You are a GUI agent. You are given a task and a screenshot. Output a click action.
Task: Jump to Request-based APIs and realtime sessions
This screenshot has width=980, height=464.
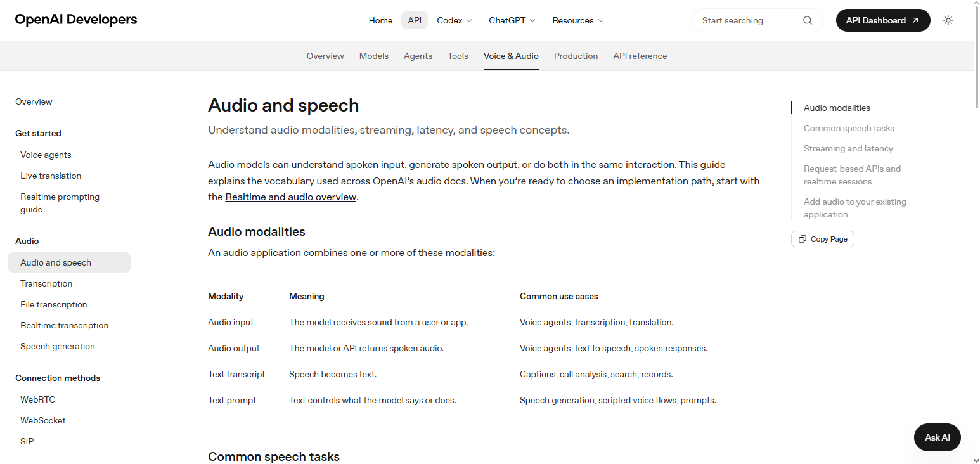tap(852, 175)
